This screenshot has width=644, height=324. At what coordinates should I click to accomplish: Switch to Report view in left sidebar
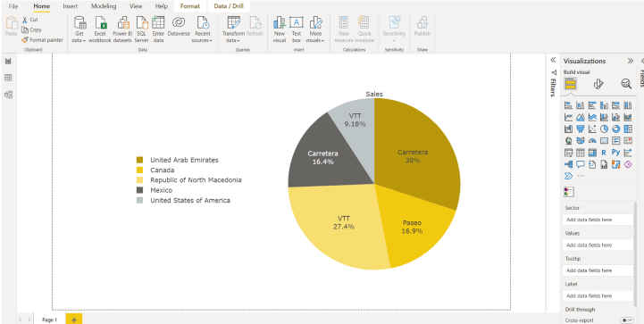[x=8, y=62]
